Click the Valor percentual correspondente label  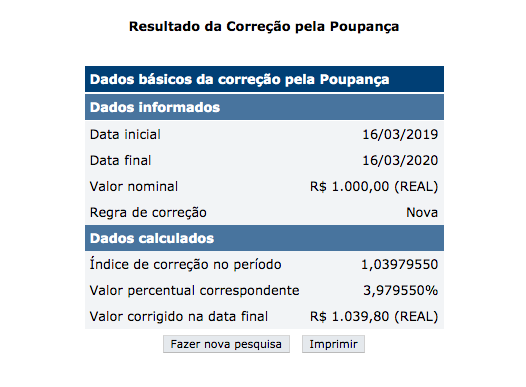195,290
